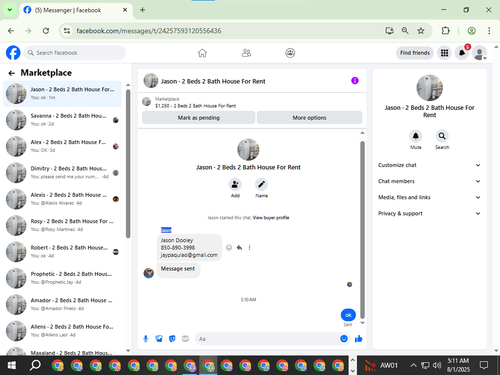This screenshot has height=375, width=500.
Task: Open the Home feed icon
Action: tap(202, 53)
